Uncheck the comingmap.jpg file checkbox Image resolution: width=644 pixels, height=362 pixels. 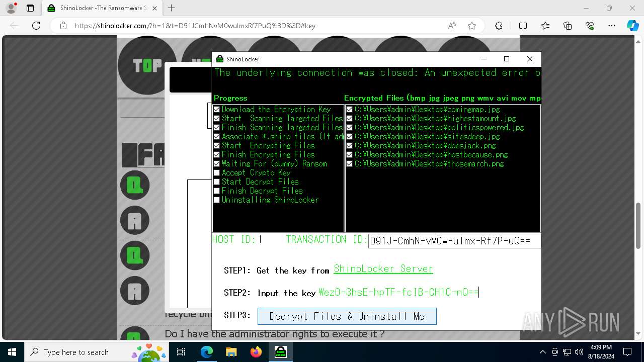coord(349,109)
